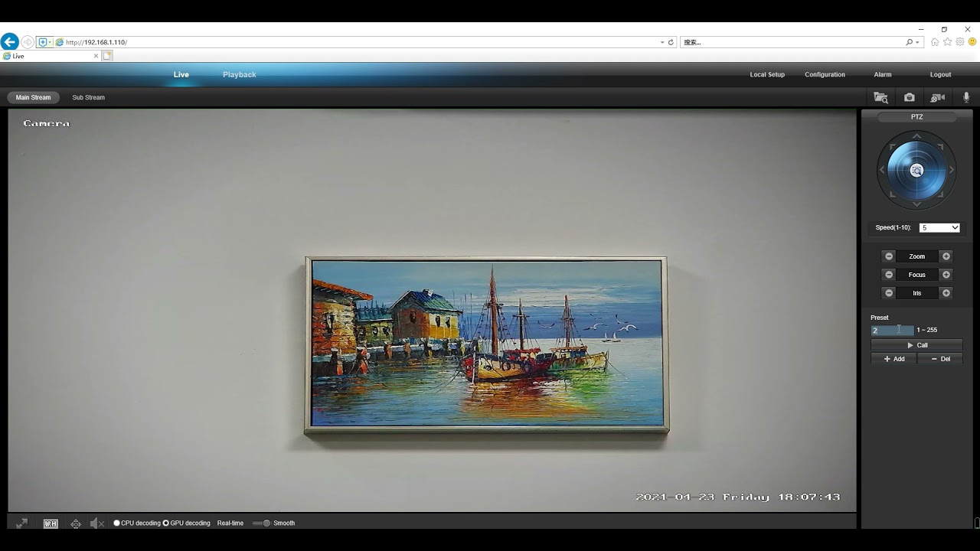Open the Alarm page
Viewport: 980px width, 551px height.
(883, 74)
